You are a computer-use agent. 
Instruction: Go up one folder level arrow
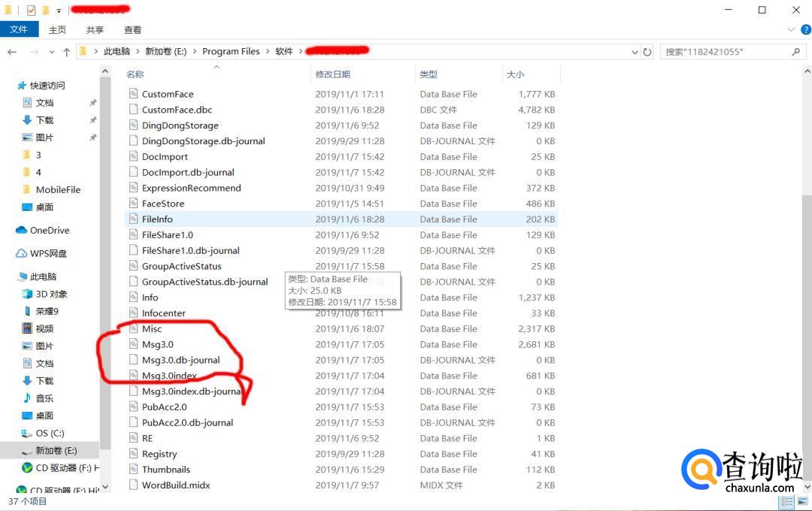(x=66, y=52)
